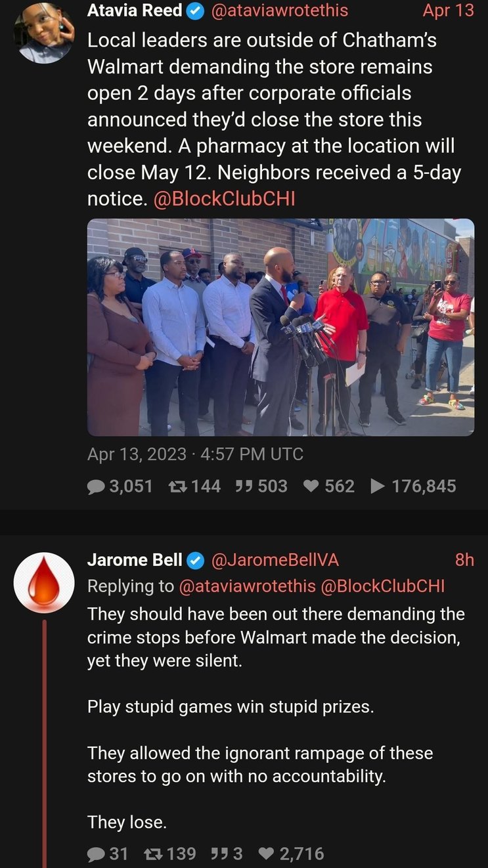Open the @ataviawrotethis handle in the header

(x=280, y=11)
